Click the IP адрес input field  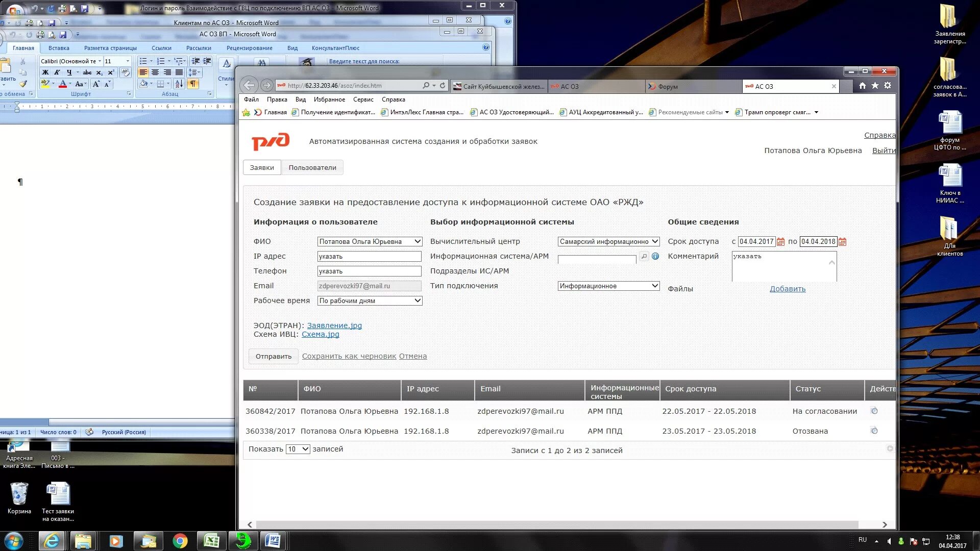tap(370, 257)
